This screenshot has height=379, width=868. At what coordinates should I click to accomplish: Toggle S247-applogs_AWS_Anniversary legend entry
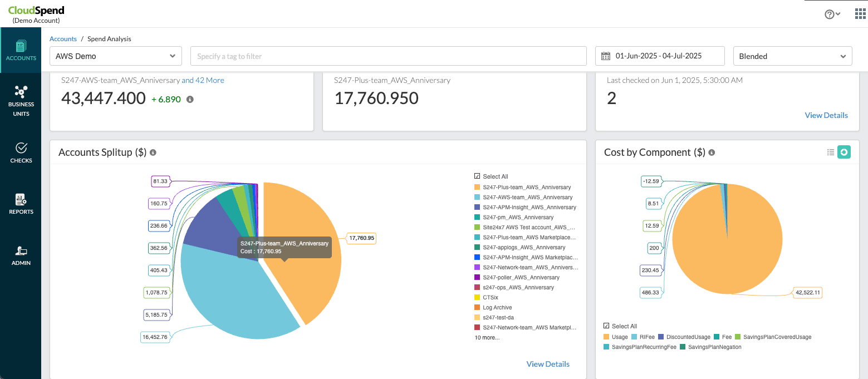(x=519, y=247)
